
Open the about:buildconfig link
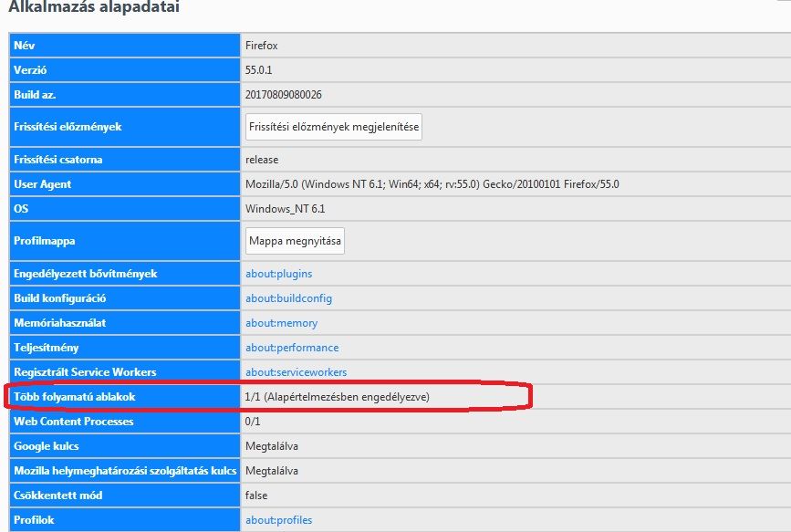coord(288,298)
